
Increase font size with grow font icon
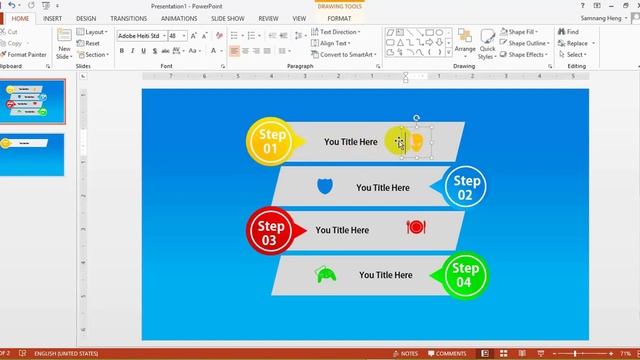(194, 36)
